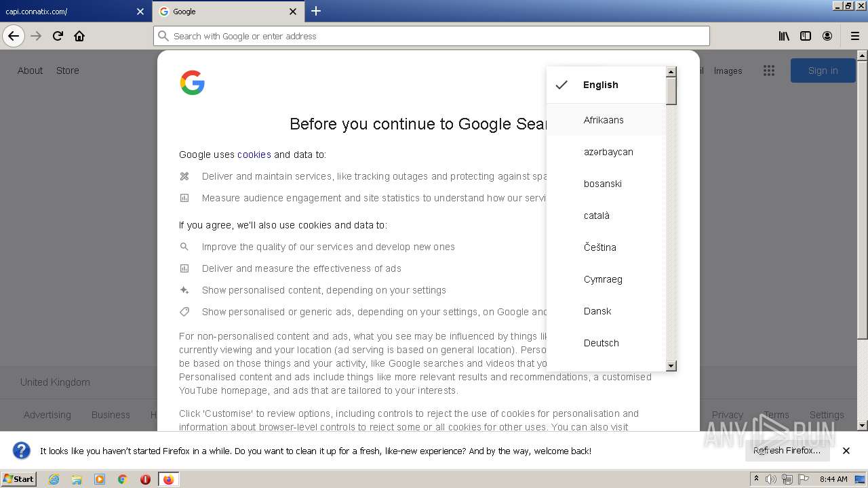This screenshot has height=488, width=868.
Task: Open the Firefox Account icon
Action: pyautogui.click(x=827, y=36)
